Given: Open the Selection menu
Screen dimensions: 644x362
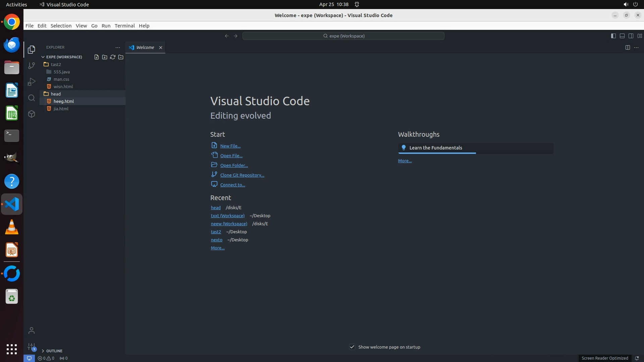Looking at the screenshot, I should 61,26.
